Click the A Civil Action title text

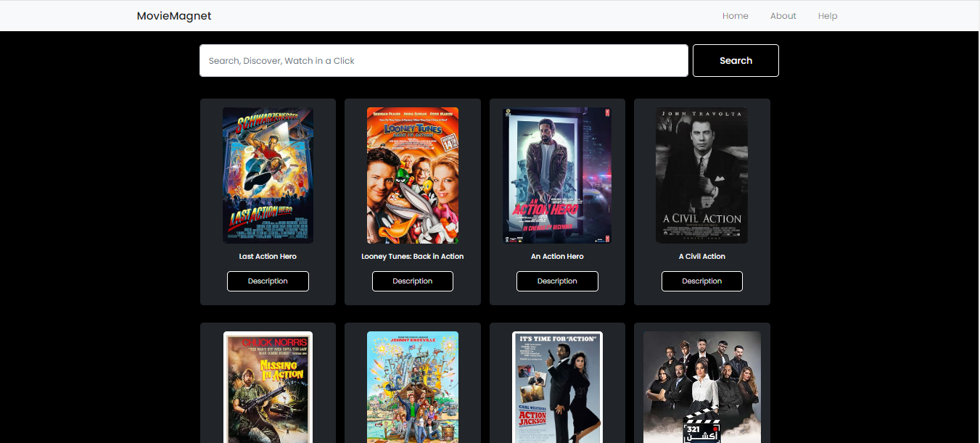(701, 257)
